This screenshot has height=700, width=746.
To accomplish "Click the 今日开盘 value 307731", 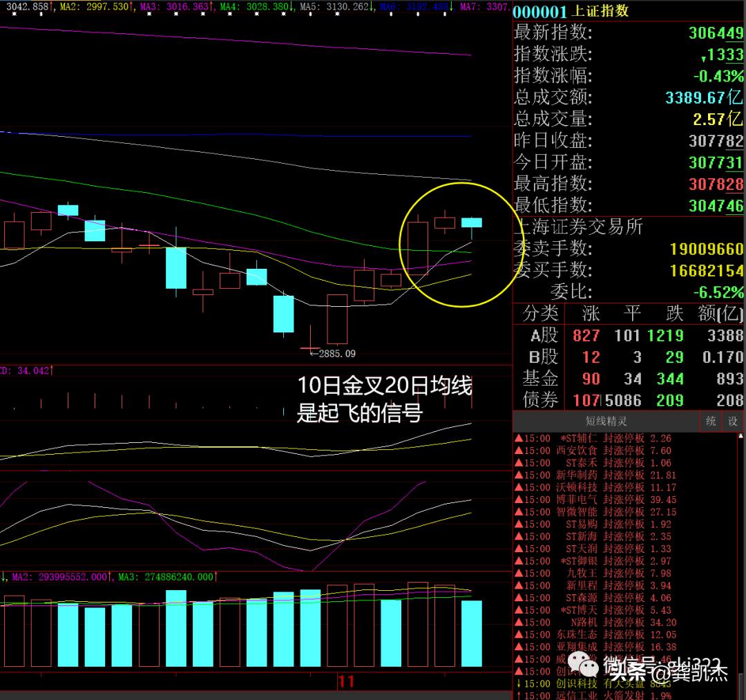I will [x=716, y=163].
